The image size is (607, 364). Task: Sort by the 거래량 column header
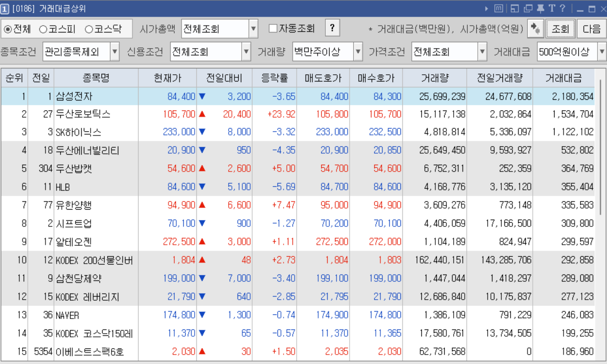point(435,78)
